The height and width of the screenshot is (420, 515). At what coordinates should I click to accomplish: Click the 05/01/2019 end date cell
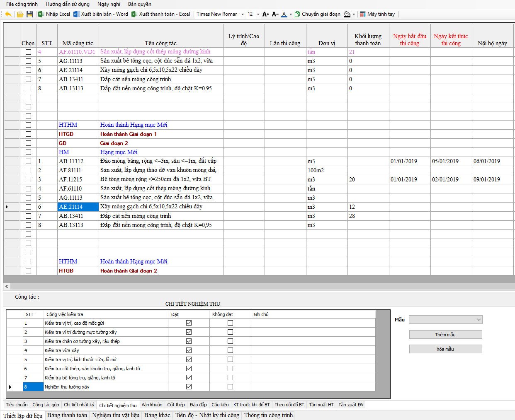pos(451,161)
